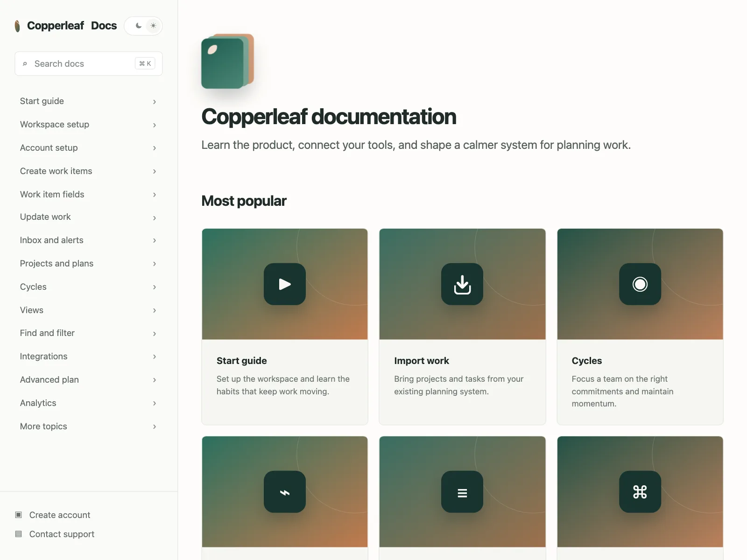Expand the Workspace setup chevron
The width and height of the screenshot is (747, 560).
[x=155, y=125]
